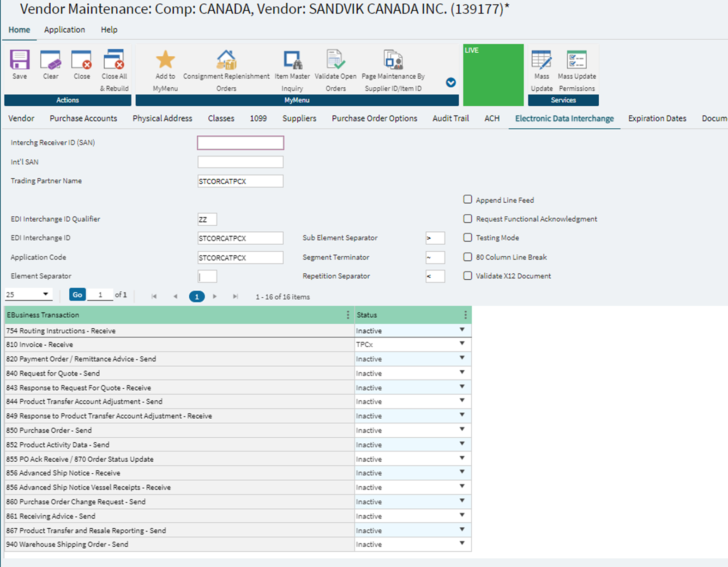Toggle the Testing Mode checkbox
This screenshot has height=567, width=728.
coord(468,237)
